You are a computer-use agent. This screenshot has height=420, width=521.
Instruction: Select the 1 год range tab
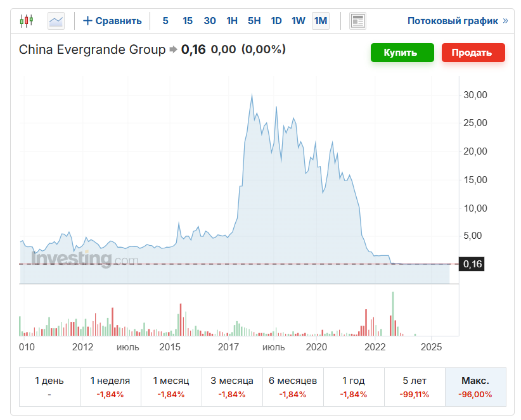tap(354, 387)
